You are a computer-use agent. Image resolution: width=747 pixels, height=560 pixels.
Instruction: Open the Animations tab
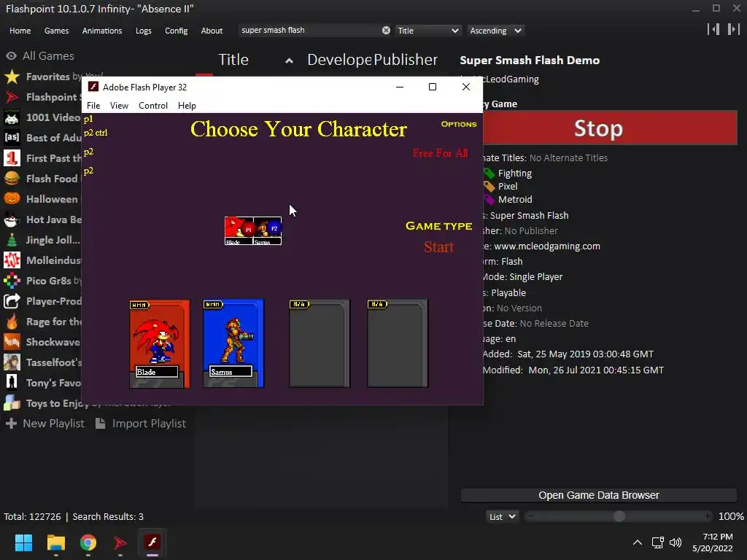point(102,31)
